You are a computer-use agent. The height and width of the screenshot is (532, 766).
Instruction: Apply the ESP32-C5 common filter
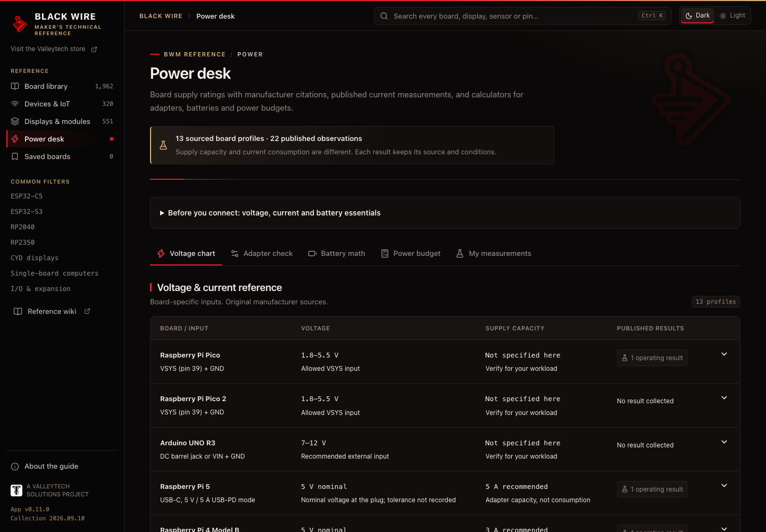click(27, 196)
